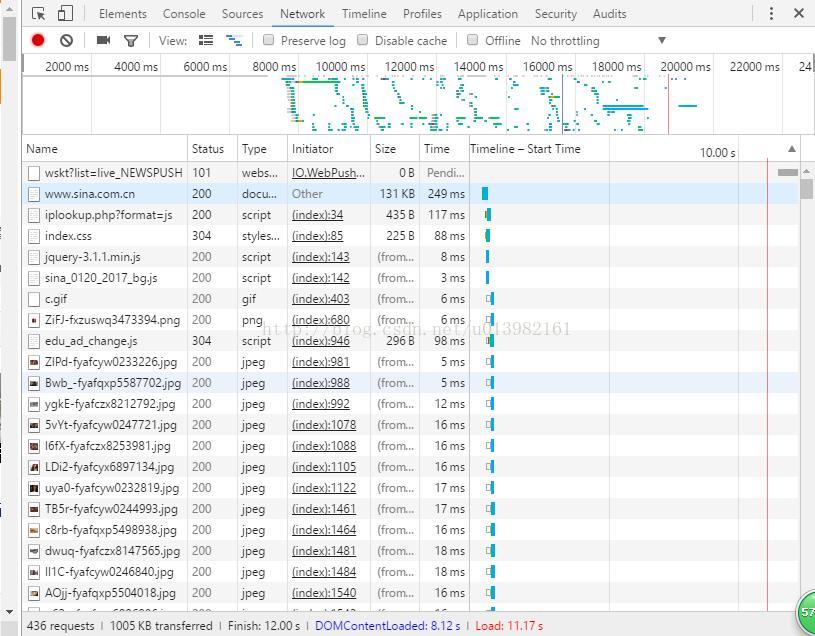Screen dimensions: 815x636
Task: Click the file icon beside www.sina.com.cn
Action: 34,194
